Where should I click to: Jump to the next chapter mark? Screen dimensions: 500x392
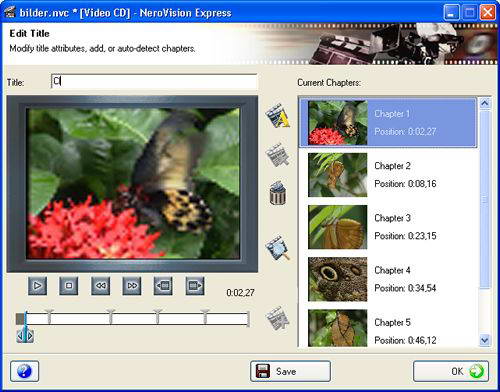(195, 286)
